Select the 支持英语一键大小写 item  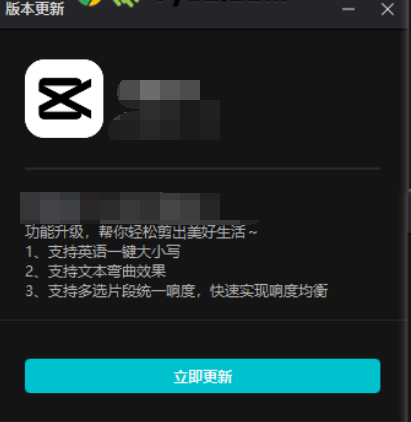coord(103,252)
